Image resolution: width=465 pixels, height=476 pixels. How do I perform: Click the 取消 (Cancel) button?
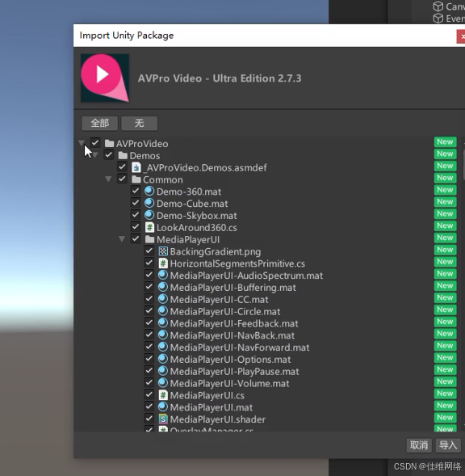click(x=419, y=445)
